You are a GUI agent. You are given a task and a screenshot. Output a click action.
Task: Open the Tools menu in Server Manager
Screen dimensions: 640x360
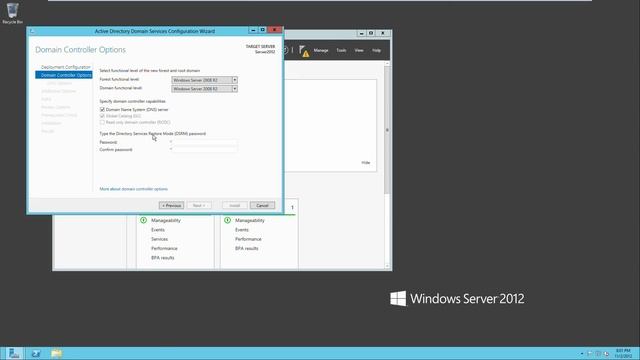[x=341, y=50]
